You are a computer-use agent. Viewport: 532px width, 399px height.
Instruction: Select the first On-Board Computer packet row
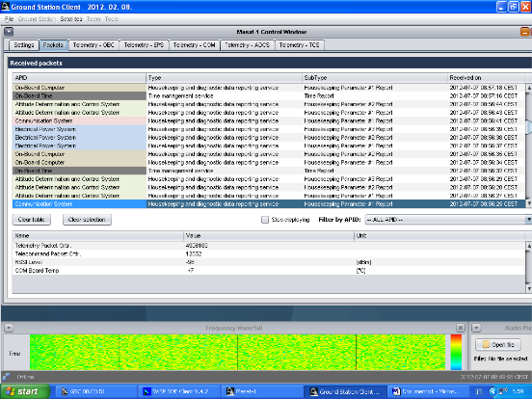tap(269, 88)
